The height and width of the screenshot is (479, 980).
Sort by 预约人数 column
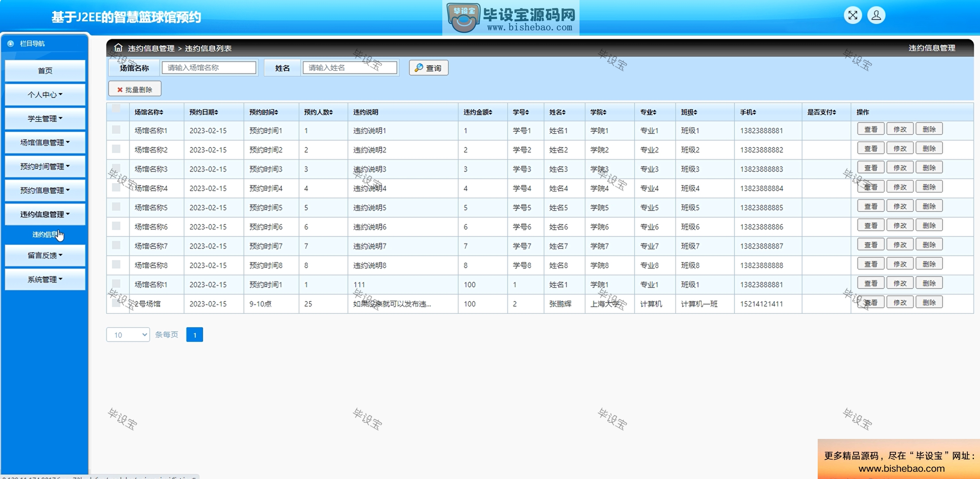(318, 112)
